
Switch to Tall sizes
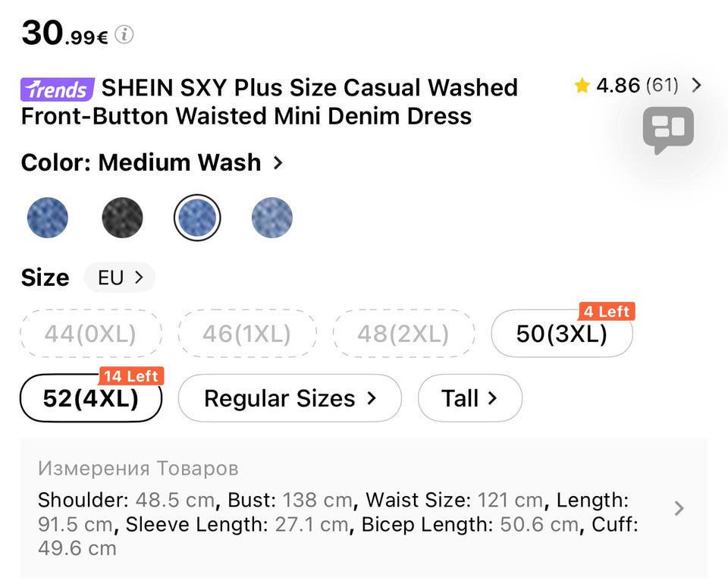point(469,398)
